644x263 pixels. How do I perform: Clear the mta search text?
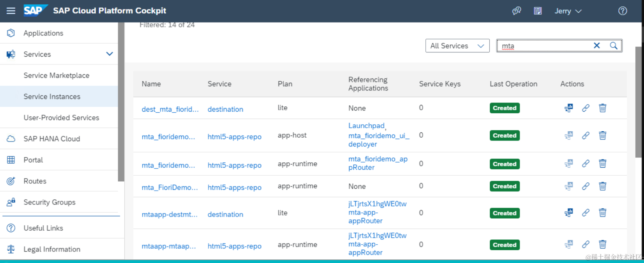[x=597, y=45]
